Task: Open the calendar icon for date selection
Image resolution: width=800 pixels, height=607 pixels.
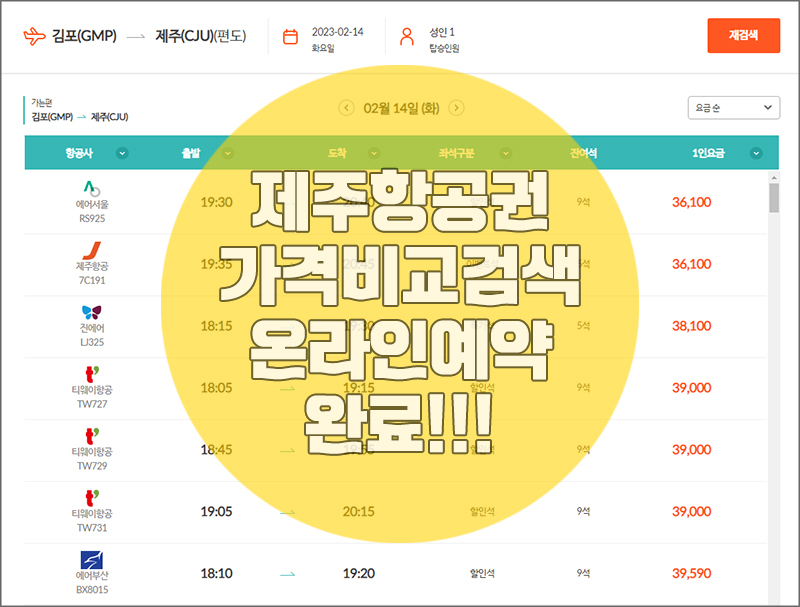Action: [x=290, y=37]
